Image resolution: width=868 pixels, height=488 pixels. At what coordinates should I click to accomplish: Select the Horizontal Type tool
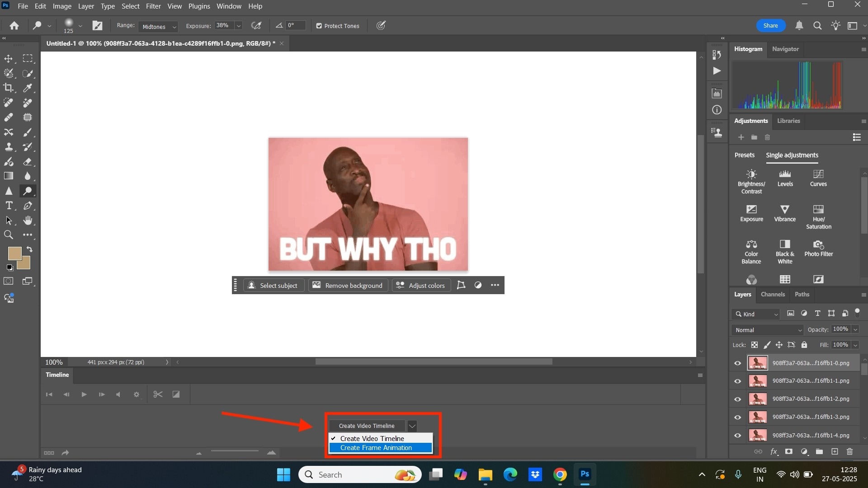(9, 206)
